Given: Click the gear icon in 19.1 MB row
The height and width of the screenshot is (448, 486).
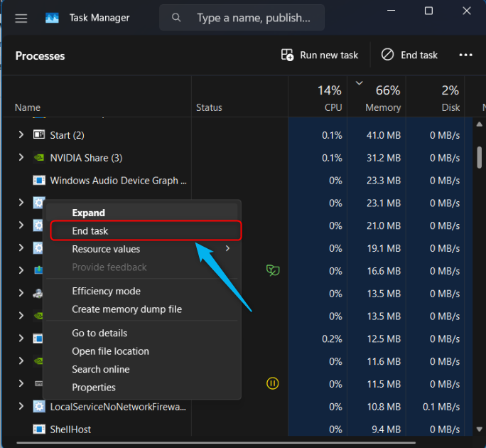Looking at the screenshot, I should point(38,248).
